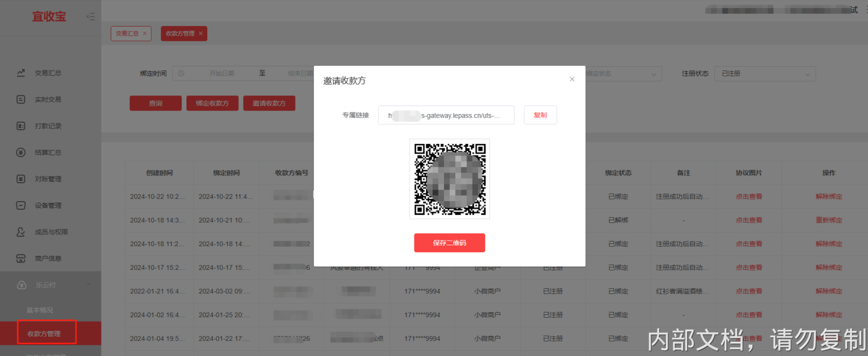This screenshot has width=868, height=356.
Task: Click the 宜收宝 logo
Action: (49, 16)
